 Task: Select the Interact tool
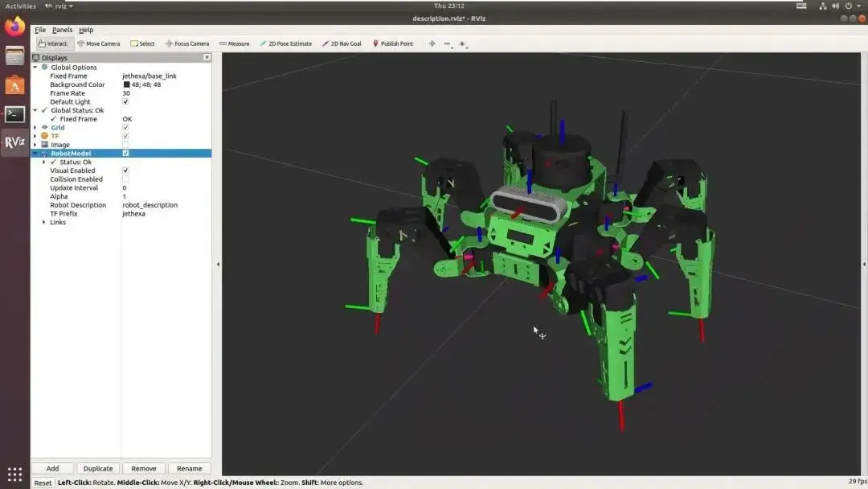click(53, 43)
